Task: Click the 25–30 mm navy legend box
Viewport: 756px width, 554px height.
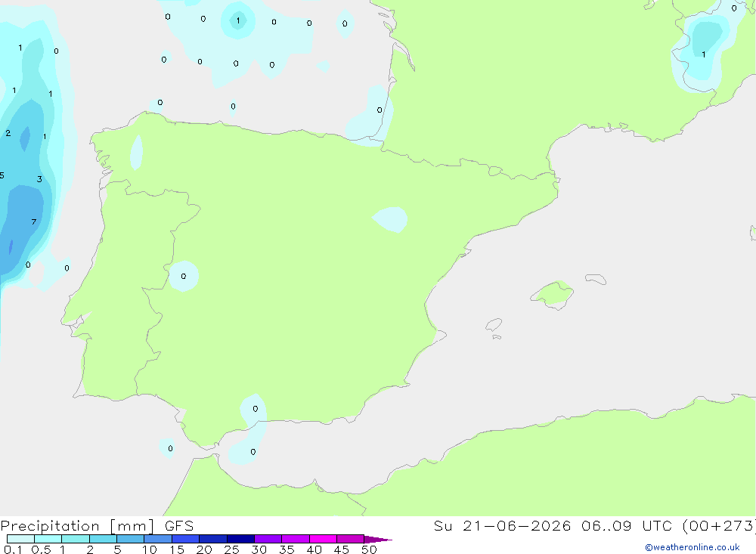Action: (x=240, y=539)
